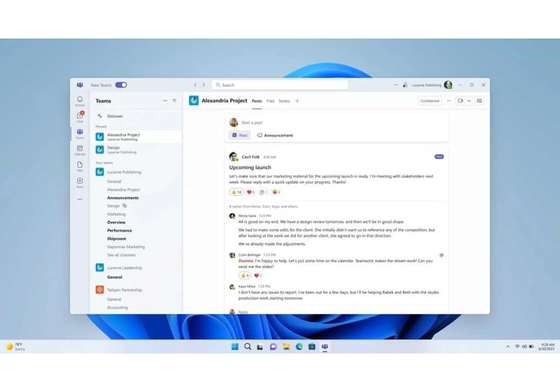Open taskbar Search icon

[x=248, y=346]
